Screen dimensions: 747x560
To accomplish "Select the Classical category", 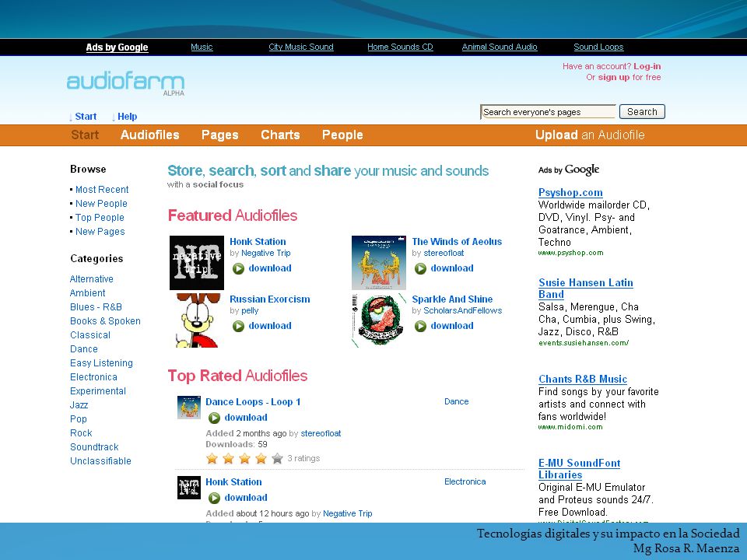I will [x=90, y=335].
